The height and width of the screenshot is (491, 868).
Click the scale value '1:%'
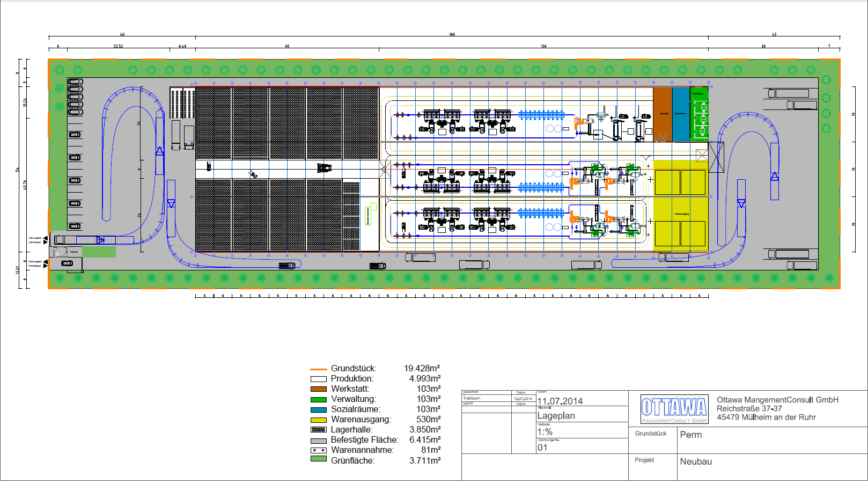(x=545, y=432)
